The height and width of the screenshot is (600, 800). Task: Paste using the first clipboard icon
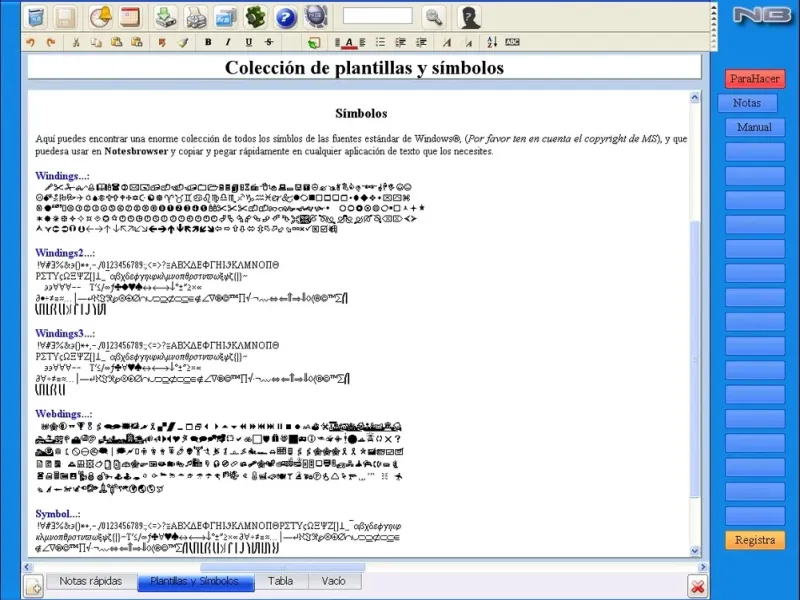[116, 42]
